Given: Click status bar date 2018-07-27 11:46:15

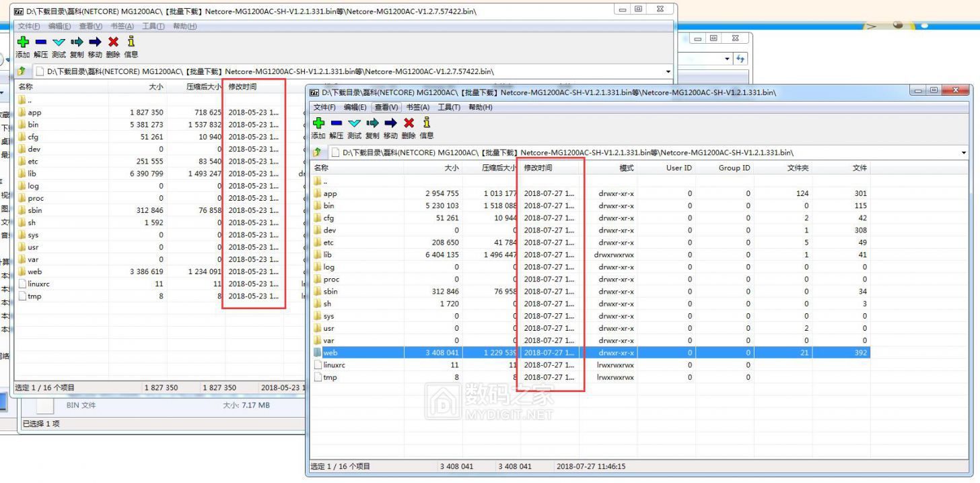Looking at the screenshot, I should [592, 466].
